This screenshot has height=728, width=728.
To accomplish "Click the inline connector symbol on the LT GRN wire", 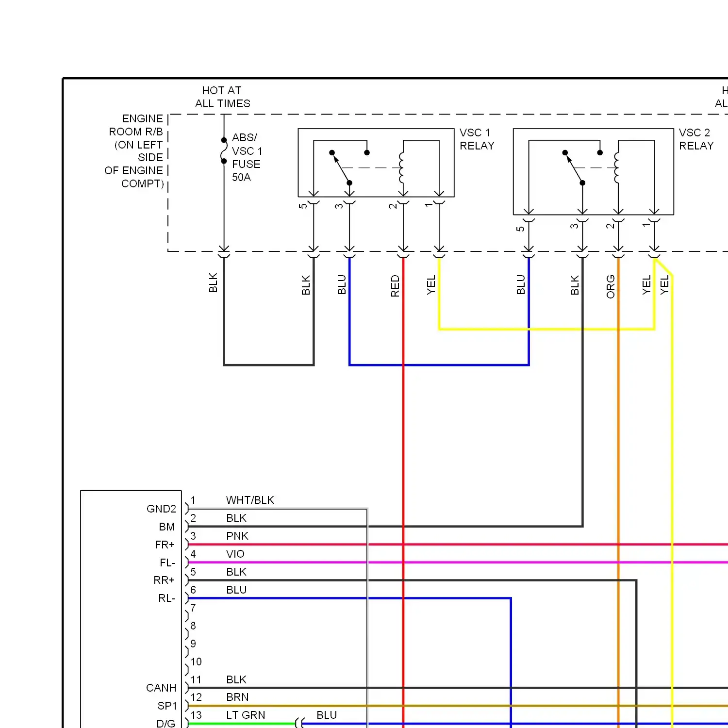I will coord(299,723).
